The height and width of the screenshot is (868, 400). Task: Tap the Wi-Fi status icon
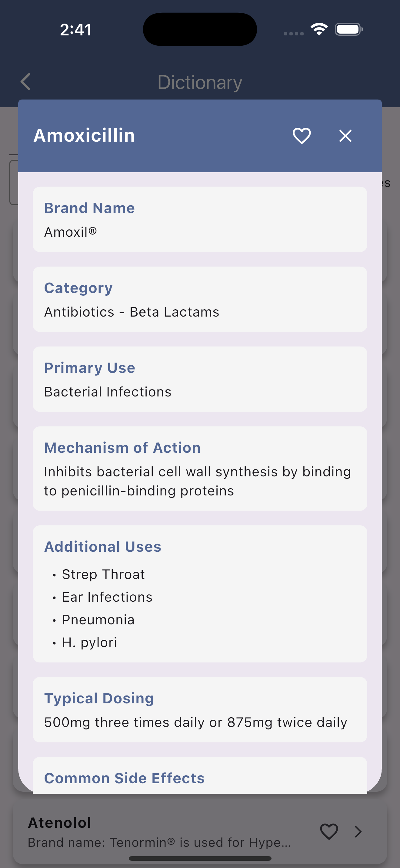[x=319, y=29]
